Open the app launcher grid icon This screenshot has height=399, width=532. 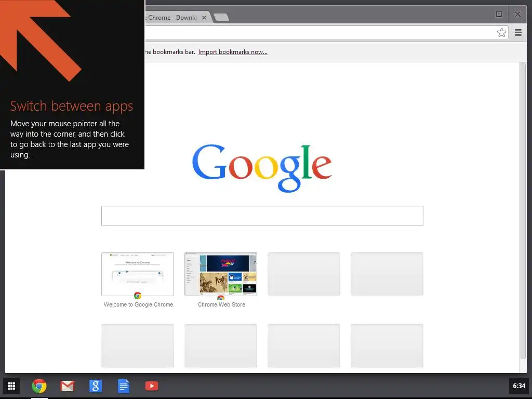[11, 386]
